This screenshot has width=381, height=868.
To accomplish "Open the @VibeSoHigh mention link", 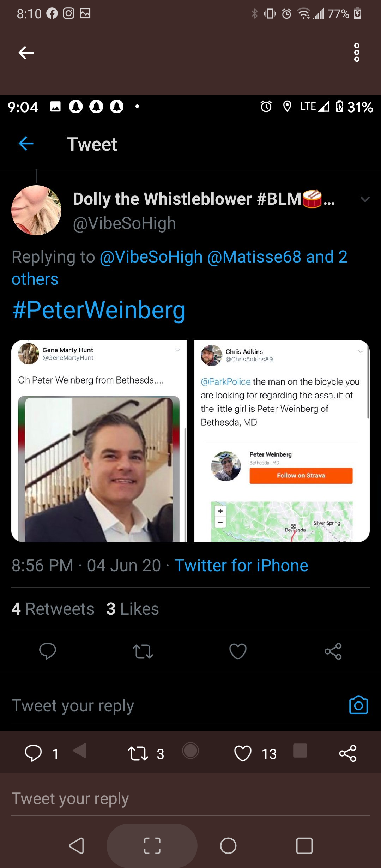I will tap(151, 257).
